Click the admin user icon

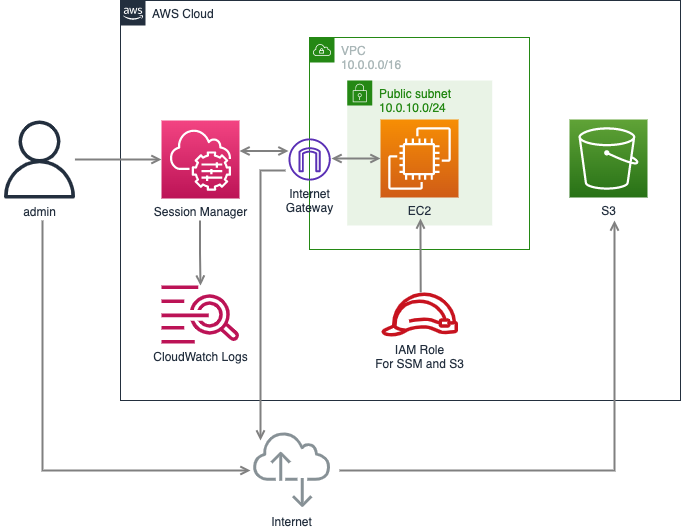click(x=40, y=160)
